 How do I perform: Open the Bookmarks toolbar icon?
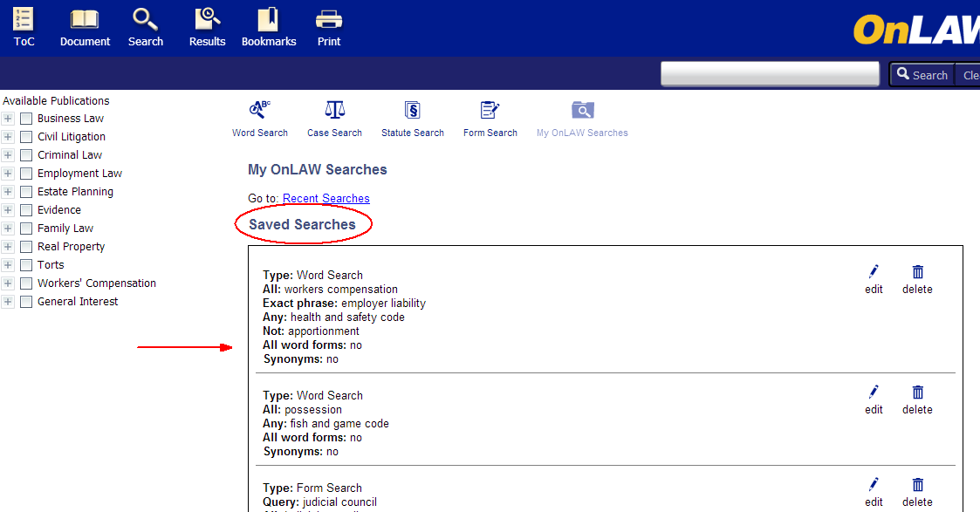269,27
